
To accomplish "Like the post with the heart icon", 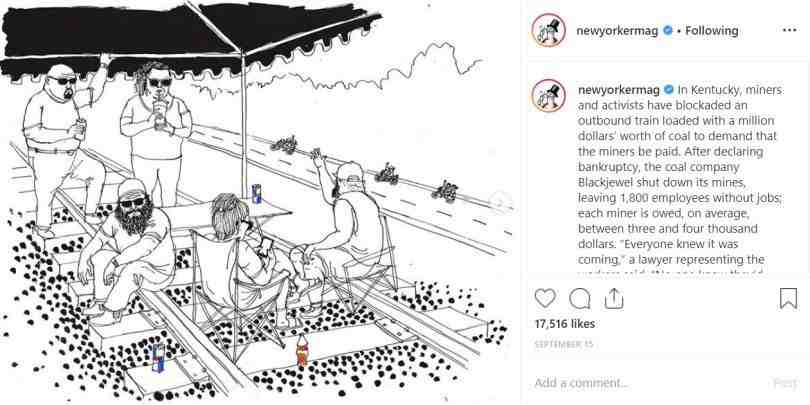I will coord(545,298).
